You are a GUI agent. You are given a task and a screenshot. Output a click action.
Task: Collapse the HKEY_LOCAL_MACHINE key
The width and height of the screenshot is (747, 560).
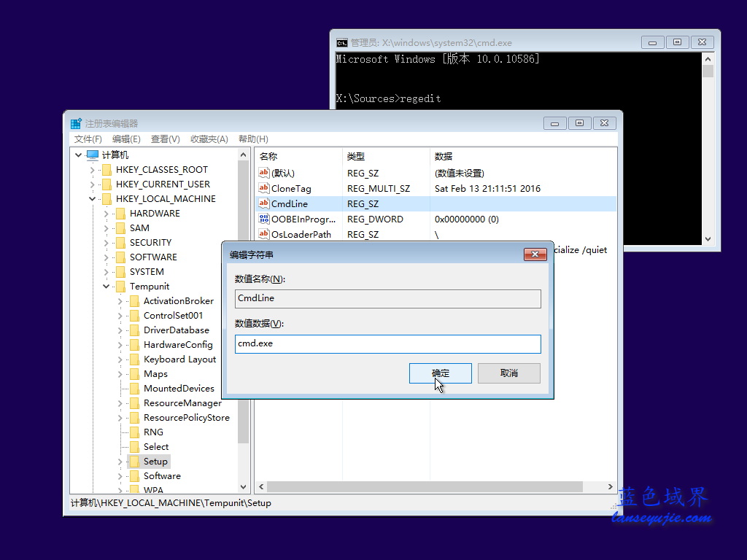(93, 198)
